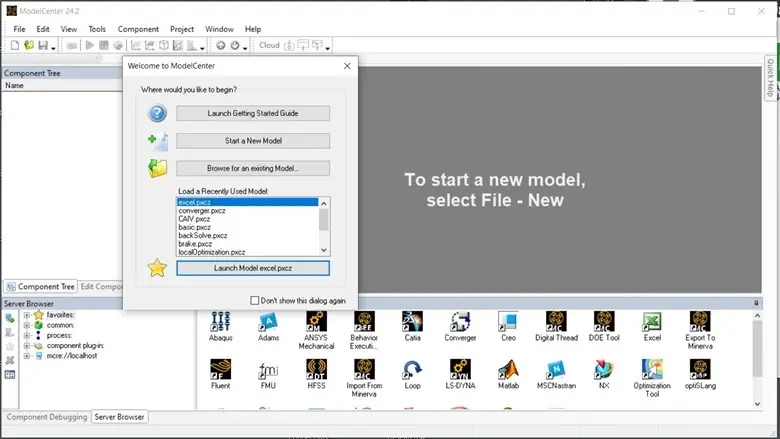Pick the FMU component icon
This screenshot has height=439, width=780.
coord(268,369)
